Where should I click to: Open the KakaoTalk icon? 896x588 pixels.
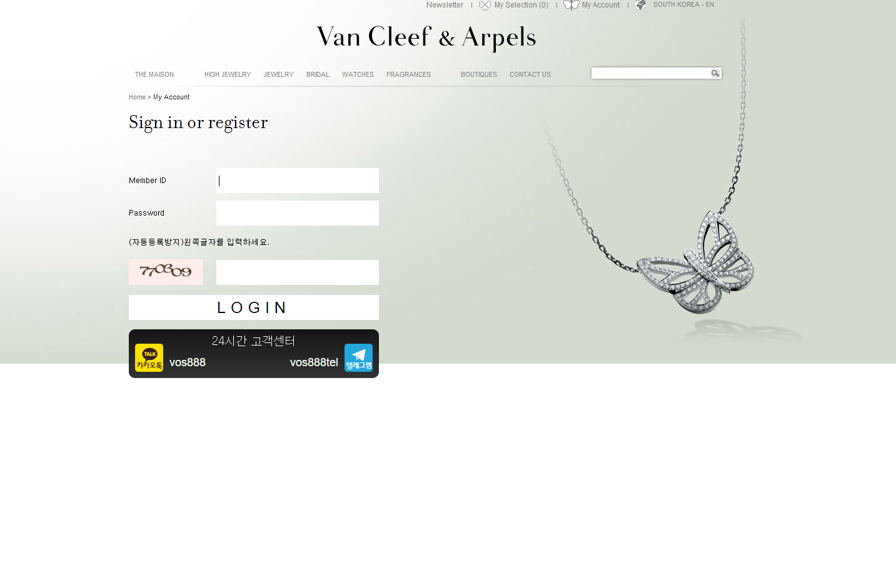pyautogui.click(x=149, y=357)
